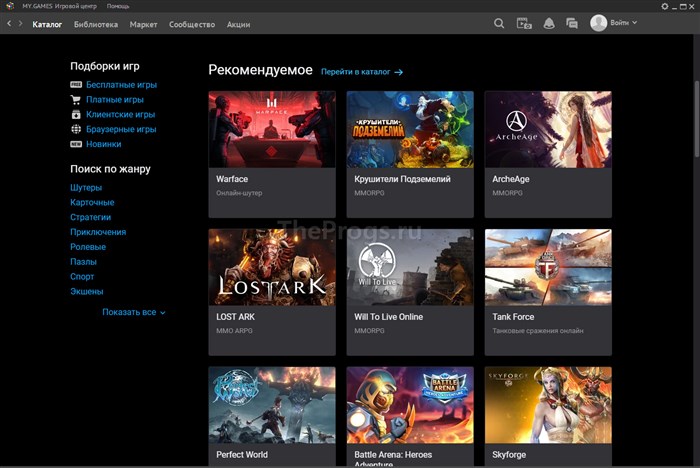Click the user avatar icon
The height and width of the screenshot is (468, 700).
click(x=598, y=23)
